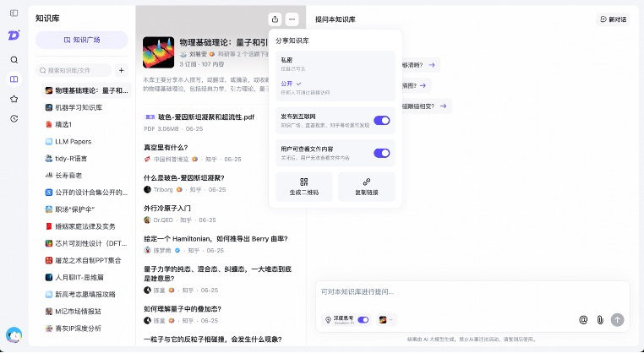Select the 私密 privacy option
The height and width of the screenshot is (353, 644).
click(x=336, y=63)
